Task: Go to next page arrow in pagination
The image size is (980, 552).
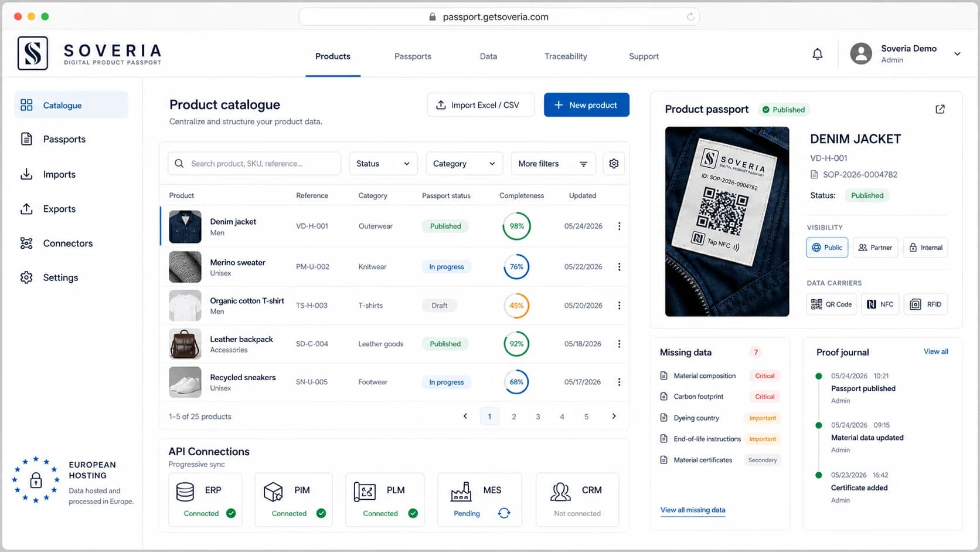Action: [x=614, y=416]
